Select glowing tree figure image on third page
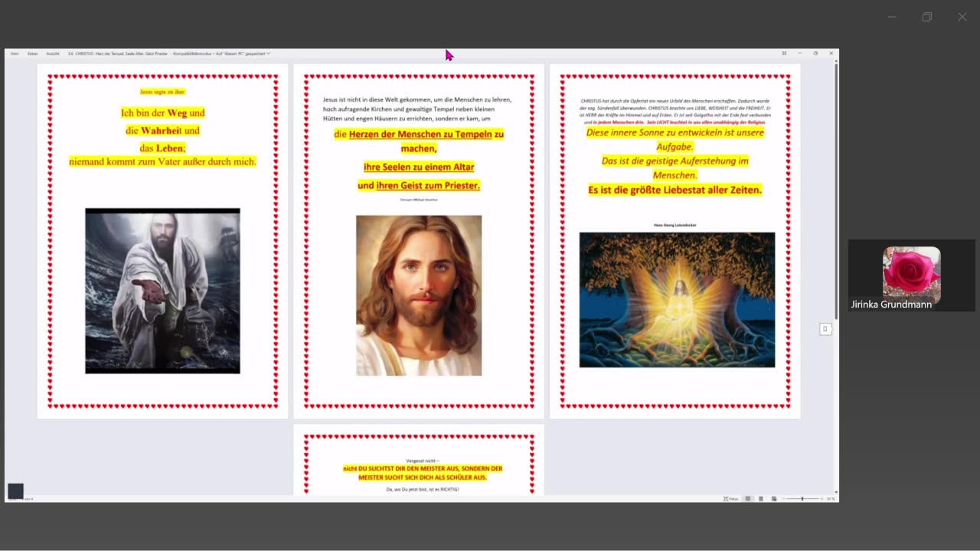Screen dimensions: 980x551 pos(677,300)
